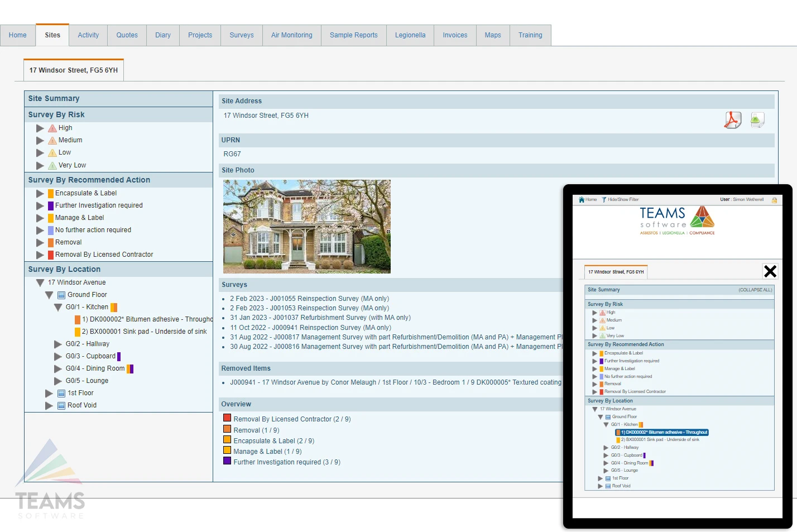Click the Home icon in the tablet preview
The height and width of the screenshot is (532, 797).
pos(582,199)
